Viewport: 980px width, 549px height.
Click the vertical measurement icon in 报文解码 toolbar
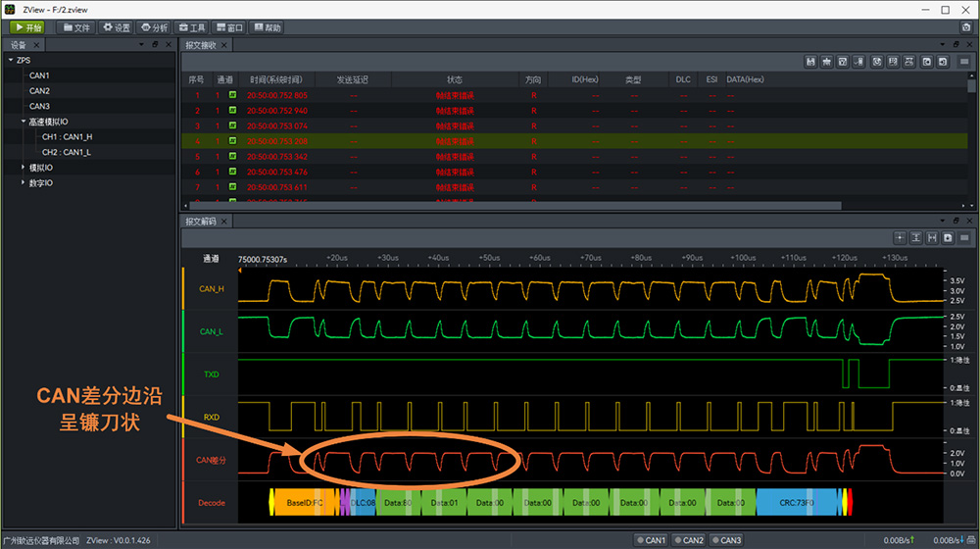pyautogui.click(x=916, y=237)
